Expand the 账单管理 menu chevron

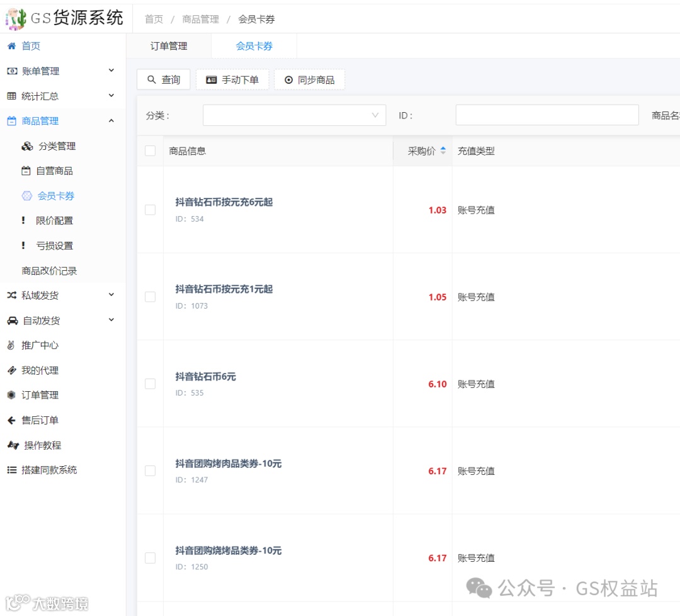111,71
